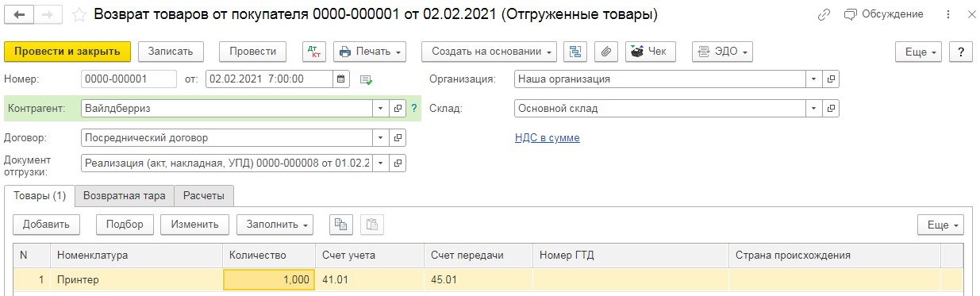Click the Подбор button

click(125, 225)
